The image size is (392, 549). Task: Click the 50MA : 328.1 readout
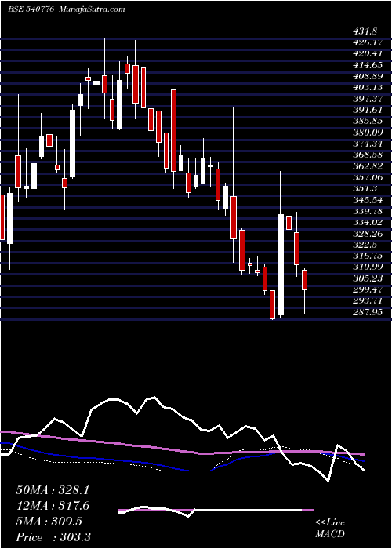(x=53, y=490)
